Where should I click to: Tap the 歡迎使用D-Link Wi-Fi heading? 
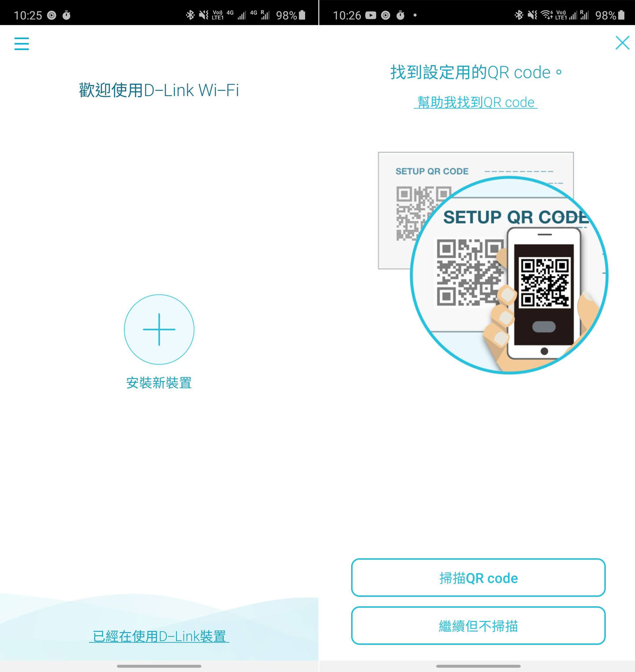point(159,90)
